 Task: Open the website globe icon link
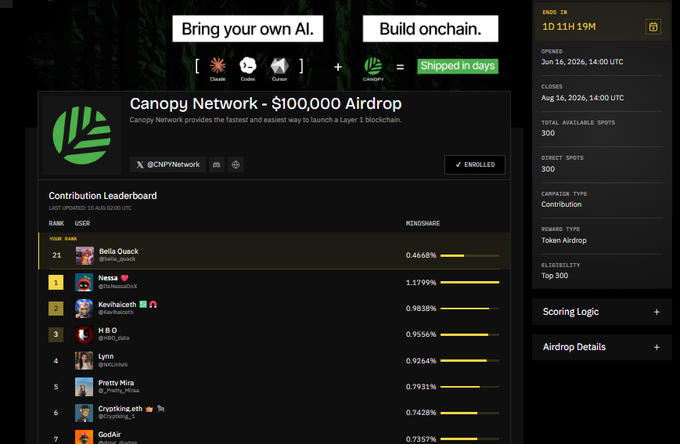pos(235,165)
